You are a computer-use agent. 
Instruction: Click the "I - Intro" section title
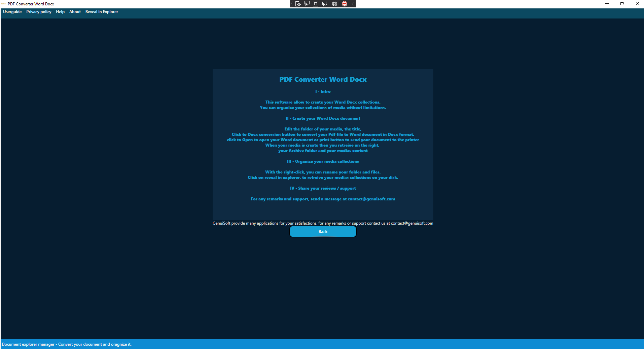pyautogui.click(x=323, y=91)
